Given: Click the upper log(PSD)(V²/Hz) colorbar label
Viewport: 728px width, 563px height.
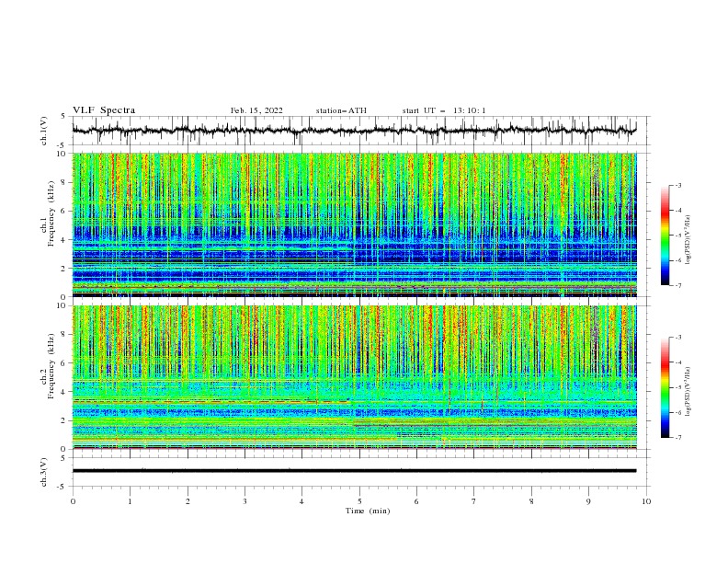Looking at the screenshot, I should pyautogui.click(x=688, y=240).
